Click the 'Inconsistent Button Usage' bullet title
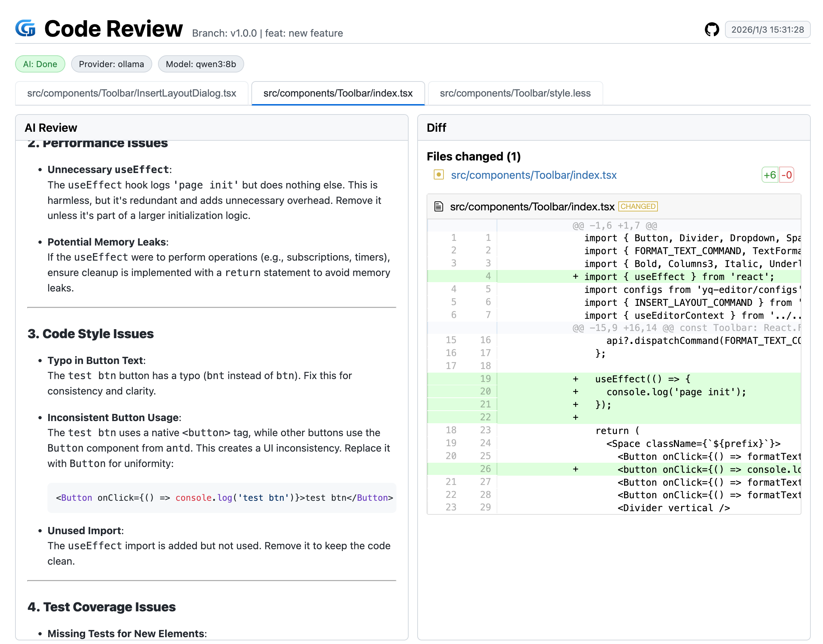The image size is (823, 644). (113, 417)
